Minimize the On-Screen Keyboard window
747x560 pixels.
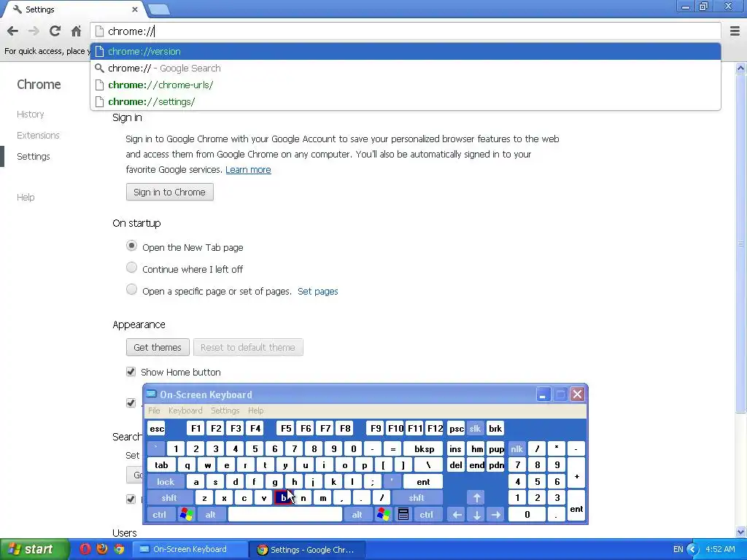coord(543,394)
